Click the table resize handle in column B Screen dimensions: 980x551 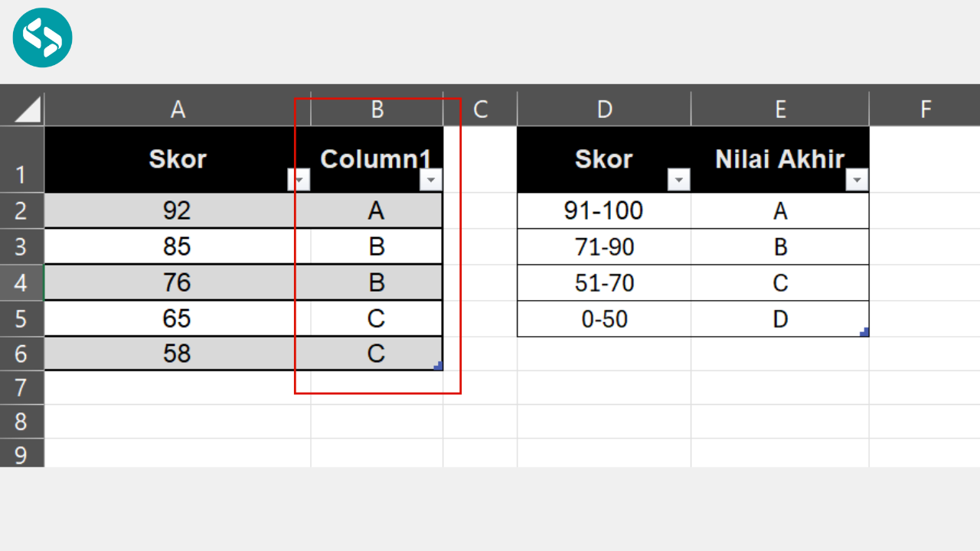coord(439,367)
